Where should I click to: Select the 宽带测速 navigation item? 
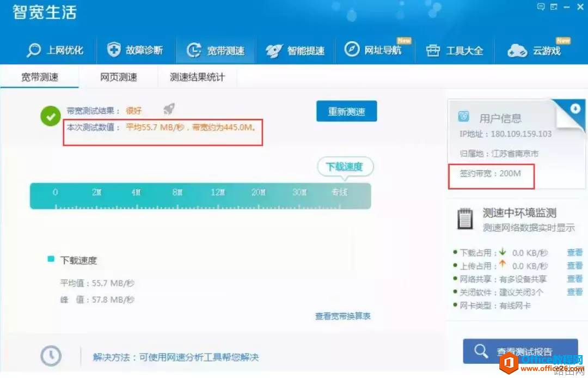[216, 50]
